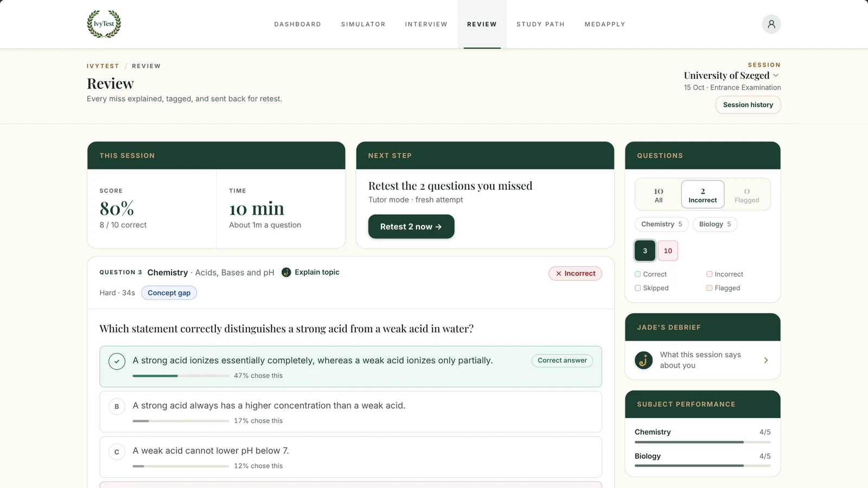Click the '47% chose this' label
The image size is (868, 488).
(258, 376)
